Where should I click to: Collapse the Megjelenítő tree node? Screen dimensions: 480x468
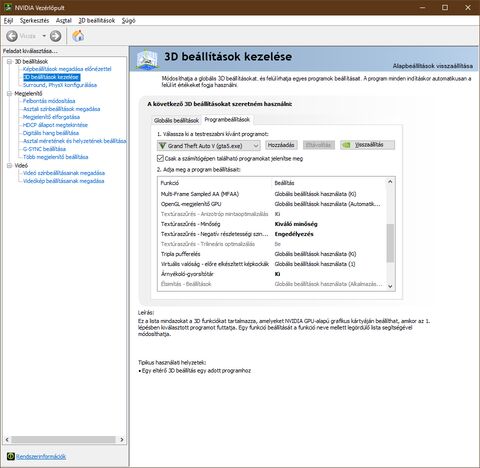point(9,94)
